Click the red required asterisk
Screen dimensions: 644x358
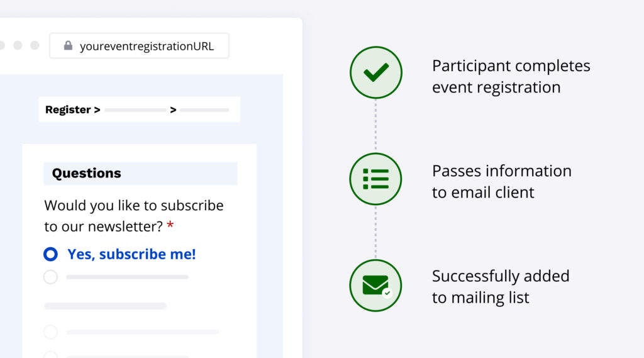pos(170,226)
